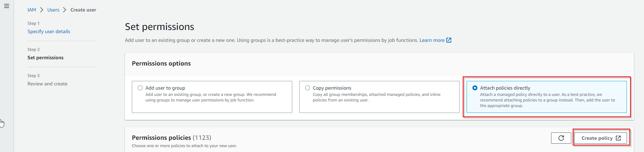
Task: Click the "Create user" breadcrumb text
Action: [83, 10]
